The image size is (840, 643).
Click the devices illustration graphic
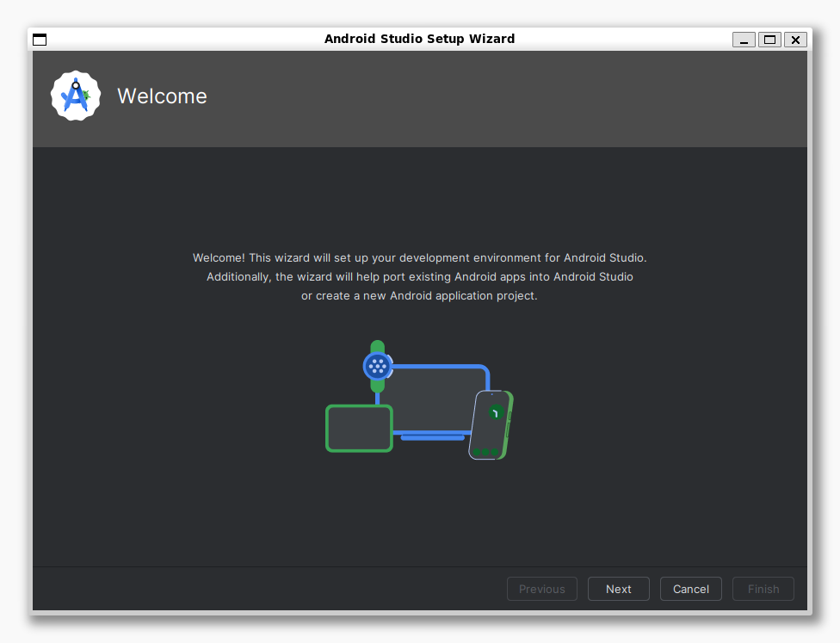(419, 399)
